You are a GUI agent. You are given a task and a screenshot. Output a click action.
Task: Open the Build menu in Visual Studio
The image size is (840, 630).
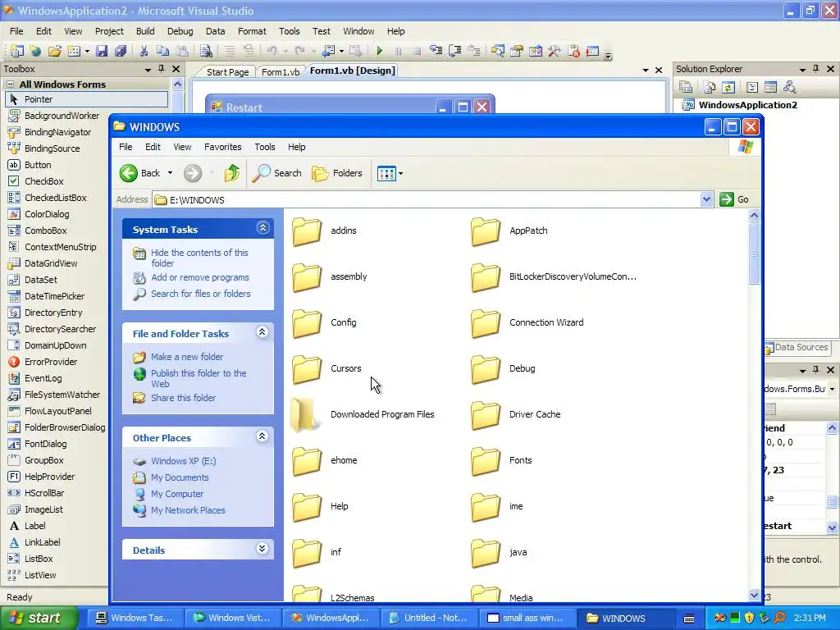click(x=145, y=31)
